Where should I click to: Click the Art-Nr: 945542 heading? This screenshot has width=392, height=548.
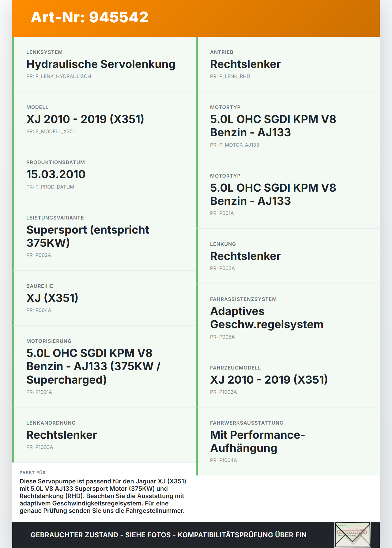89,17
